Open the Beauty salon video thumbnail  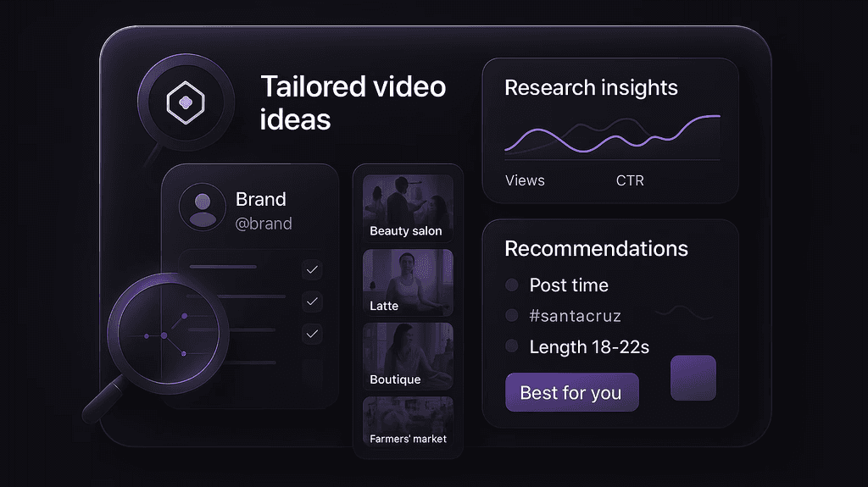point(408,208)
